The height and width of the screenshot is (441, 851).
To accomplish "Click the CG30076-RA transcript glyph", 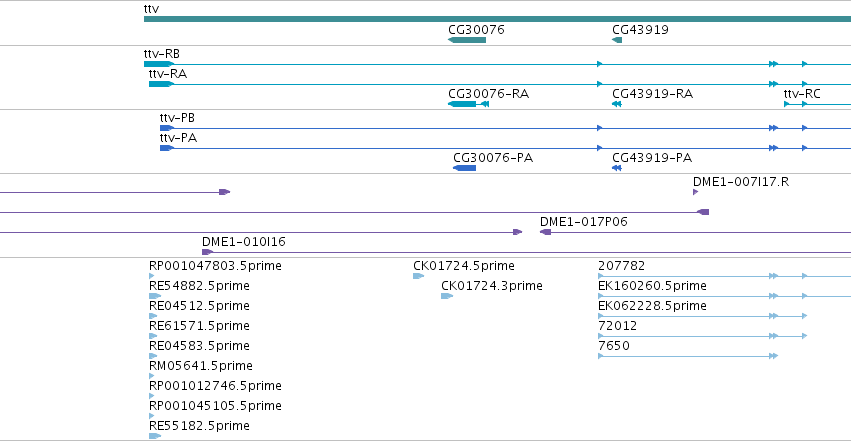I will 468,104.
